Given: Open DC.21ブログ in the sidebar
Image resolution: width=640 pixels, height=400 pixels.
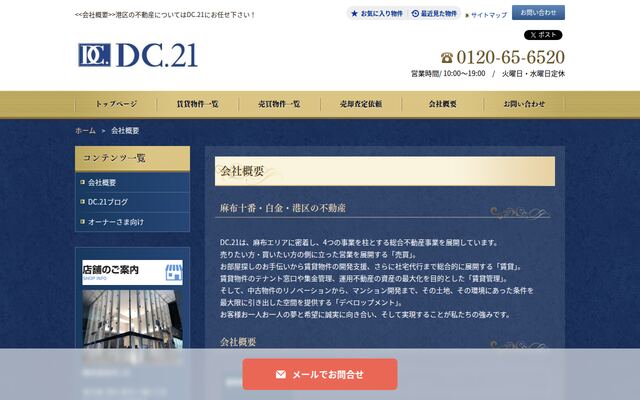Looking at the screenshot, I should coord(133,202).
